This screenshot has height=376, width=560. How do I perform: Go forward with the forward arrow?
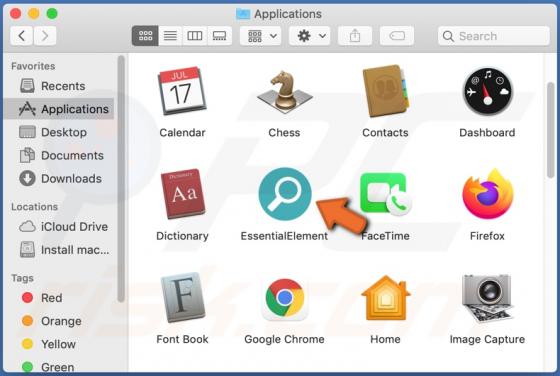45,36
